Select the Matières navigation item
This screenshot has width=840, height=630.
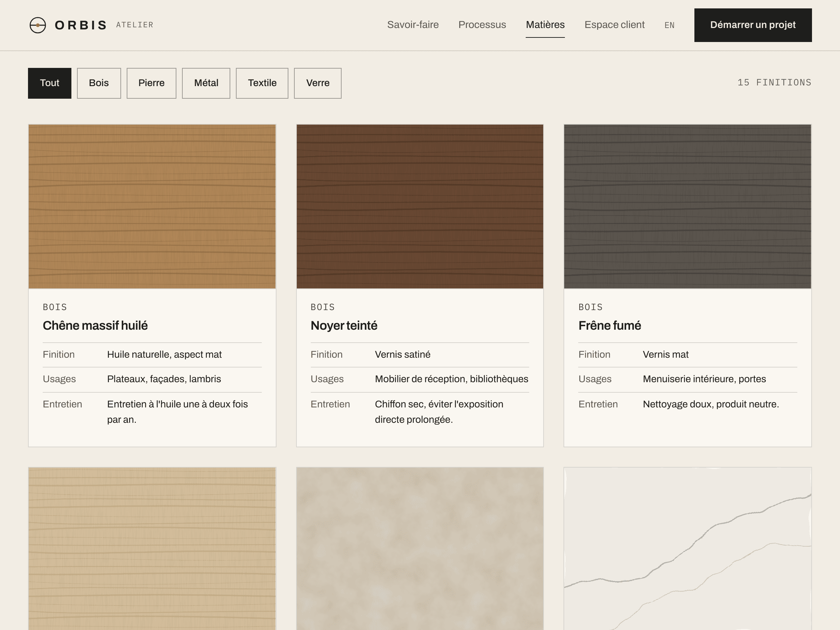pyautogui.click(x=545, y=25)
